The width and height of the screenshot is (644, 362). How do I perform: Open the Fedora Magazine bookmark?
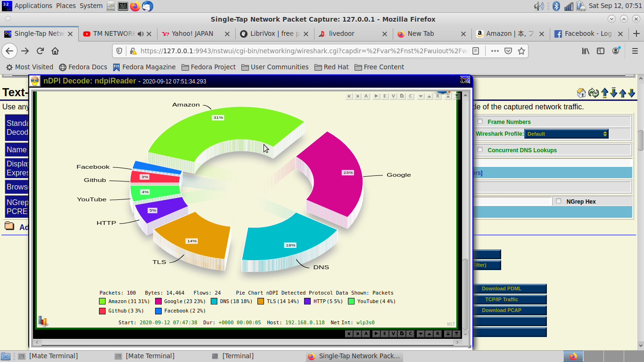144,67
